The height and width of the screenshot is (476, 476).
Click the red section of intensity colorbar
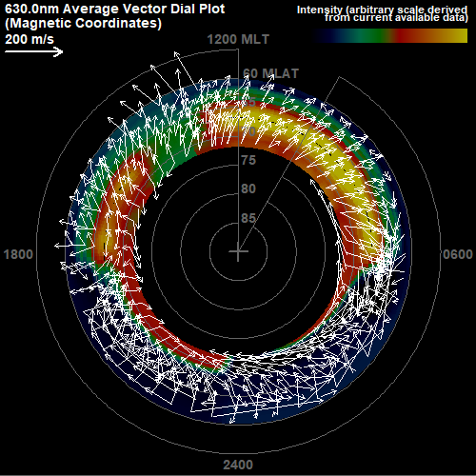coord(405,35)
